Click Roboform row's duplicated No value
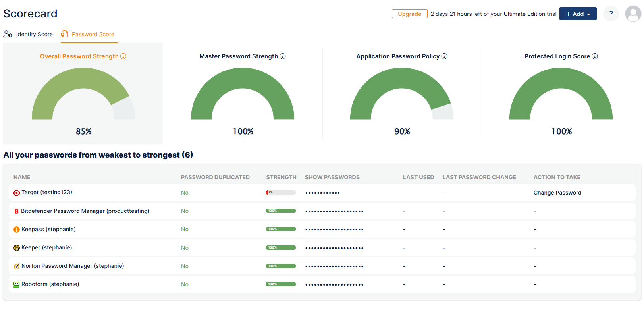 click(185, 284)
